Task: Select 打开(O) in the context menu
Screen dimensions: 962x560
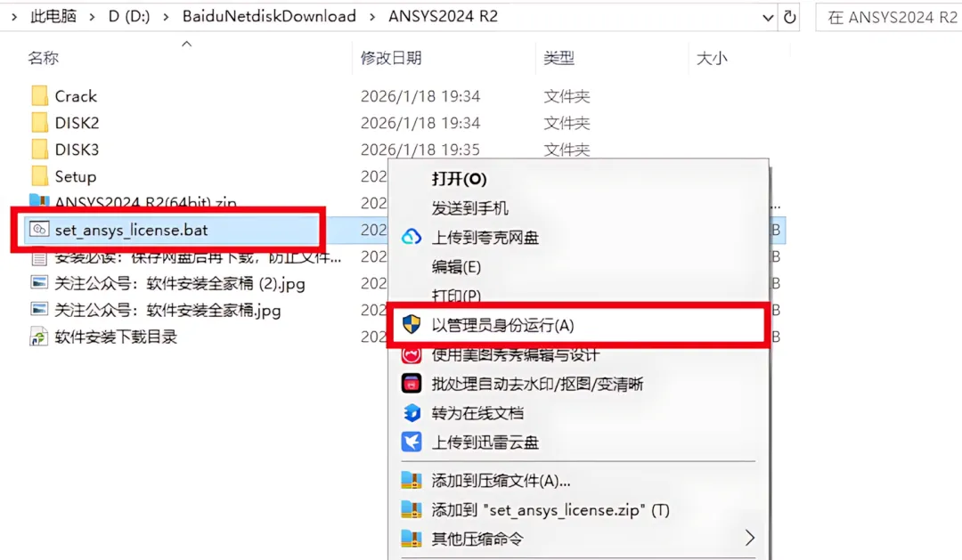Action: (x=459, y=178)
